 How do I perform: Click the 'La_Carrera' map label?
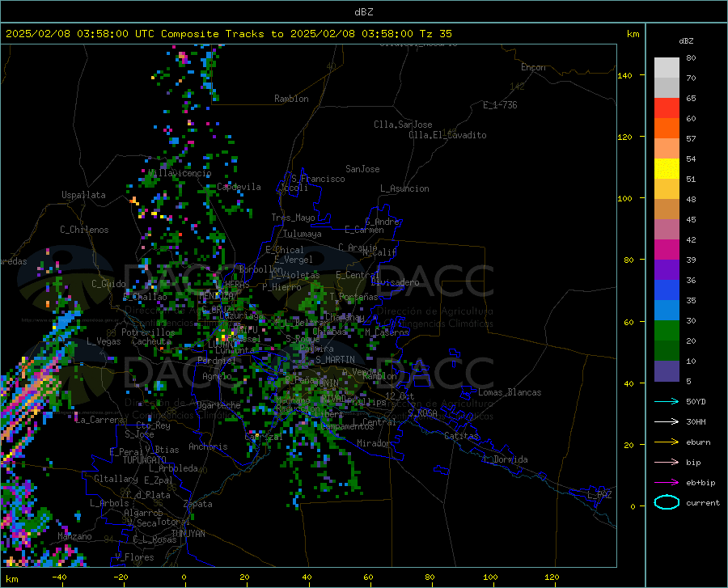[99, 420]
